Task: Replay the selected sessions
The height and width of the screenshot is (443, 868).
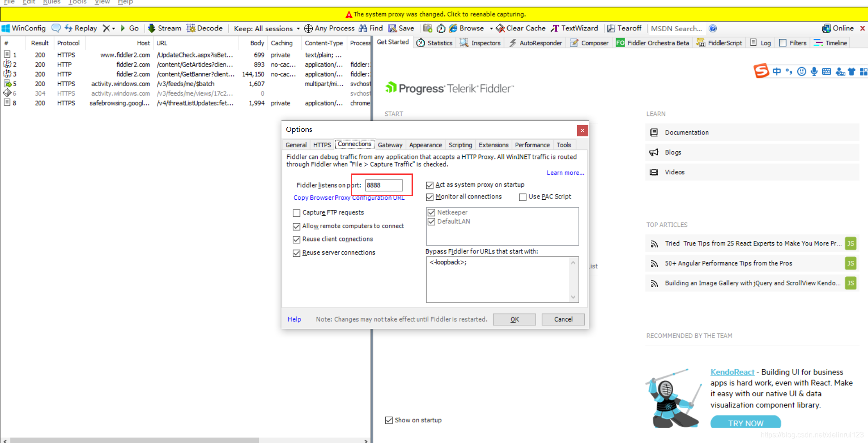Action: click(x=81, y=28)
